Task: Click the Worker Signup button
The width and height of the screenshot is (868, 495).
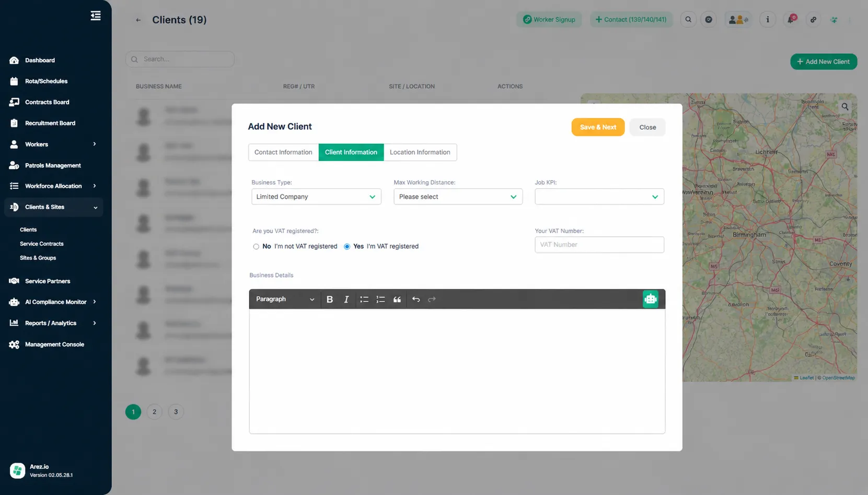Action: (549, 19)
